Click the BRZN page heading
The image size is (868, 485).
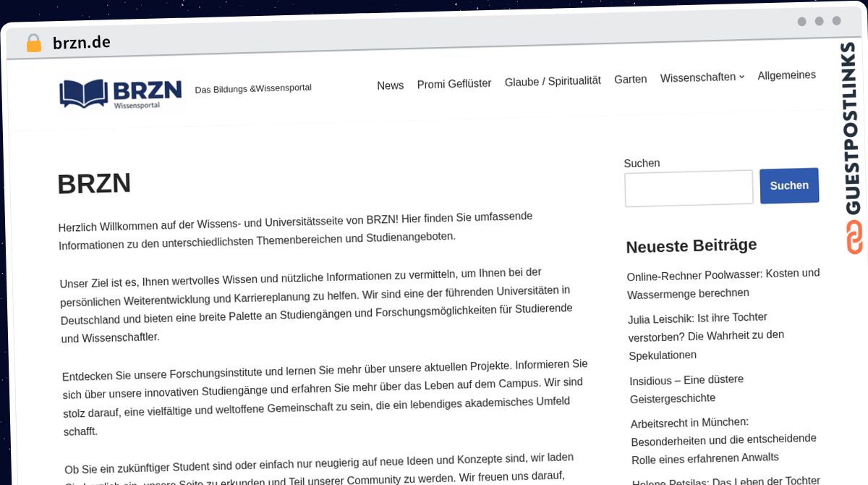point(94,184)
